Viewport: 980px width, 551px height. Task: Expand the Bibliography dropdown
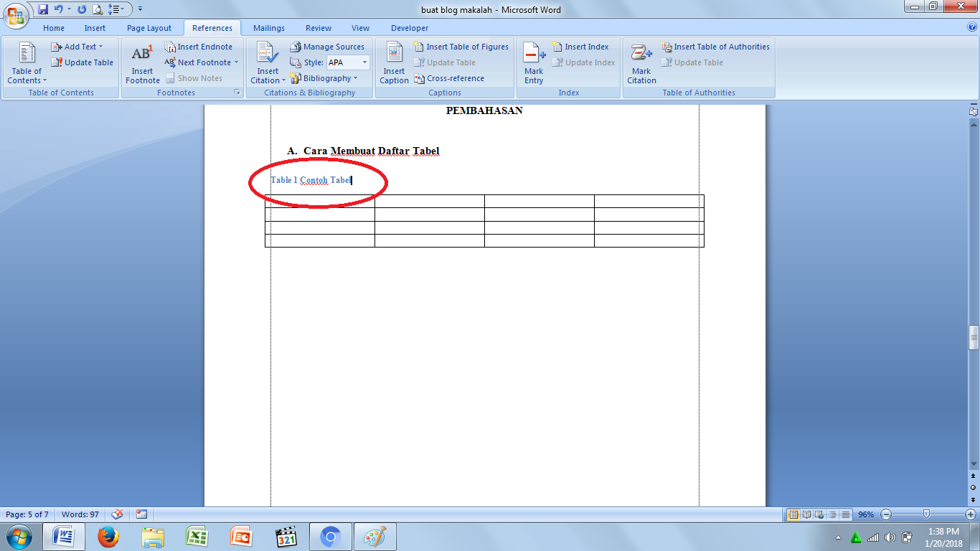point(327,78)
